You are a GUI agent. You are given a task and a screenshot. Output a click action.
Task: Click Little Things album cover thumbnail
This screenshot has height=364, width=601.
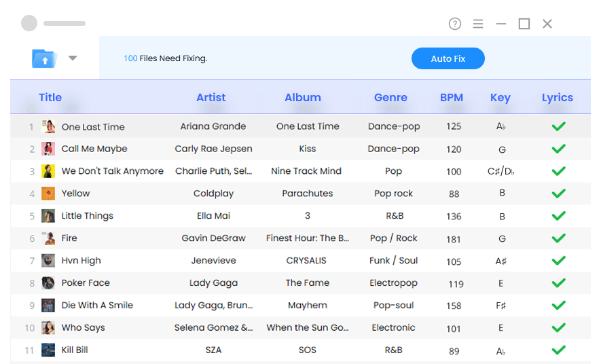[48, 216]
